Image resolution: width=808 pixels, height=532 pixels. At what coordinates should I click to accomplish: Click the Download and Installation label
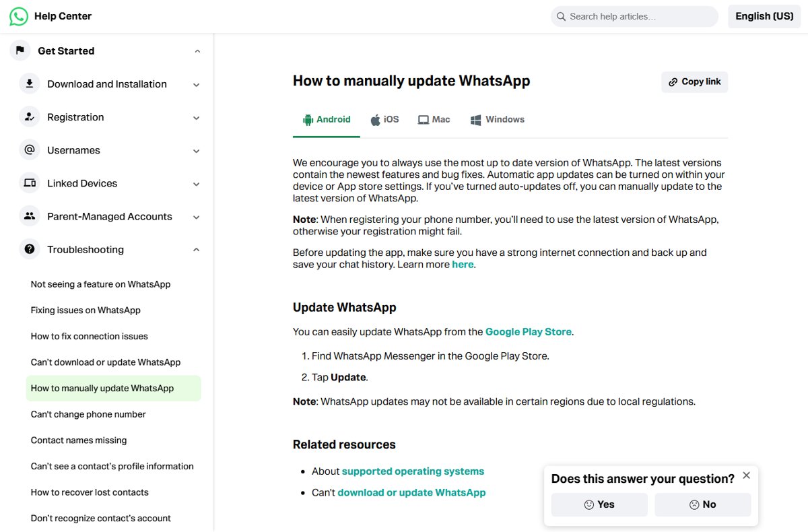107,84
